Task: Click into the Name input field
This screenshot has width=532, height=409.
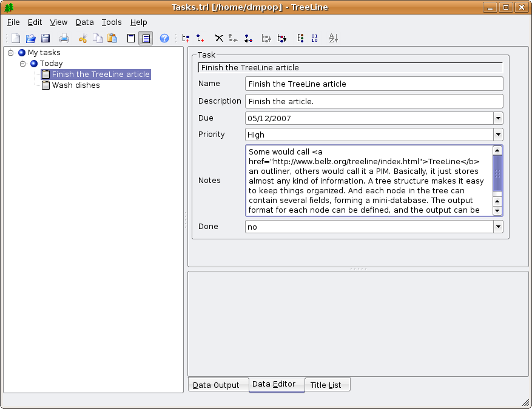Action: coord(374,84)
